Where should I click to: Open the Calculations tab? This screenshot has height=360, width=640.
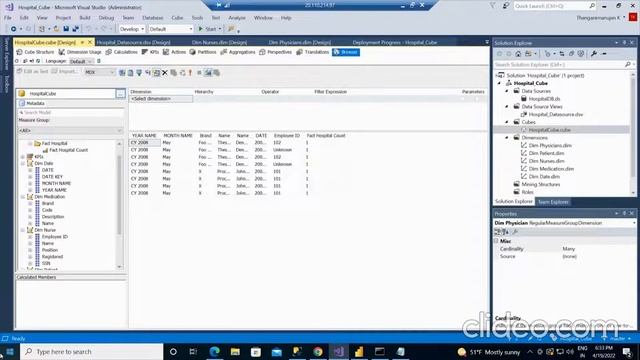click(122, 52)
